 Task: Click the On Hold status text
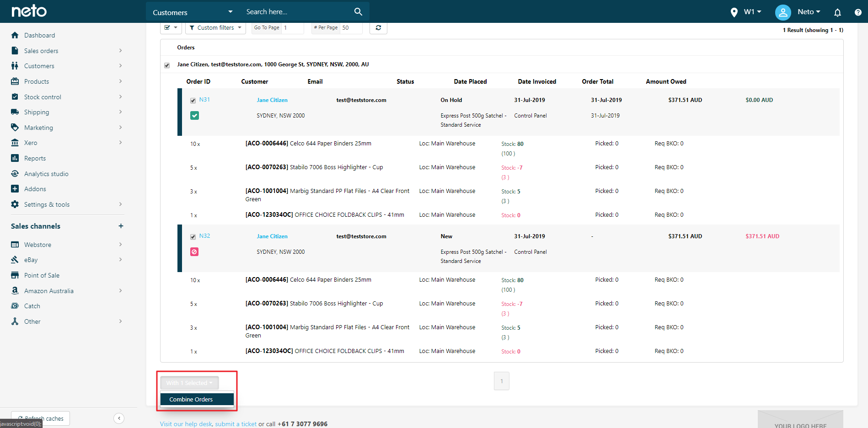[x=451, y=100]
